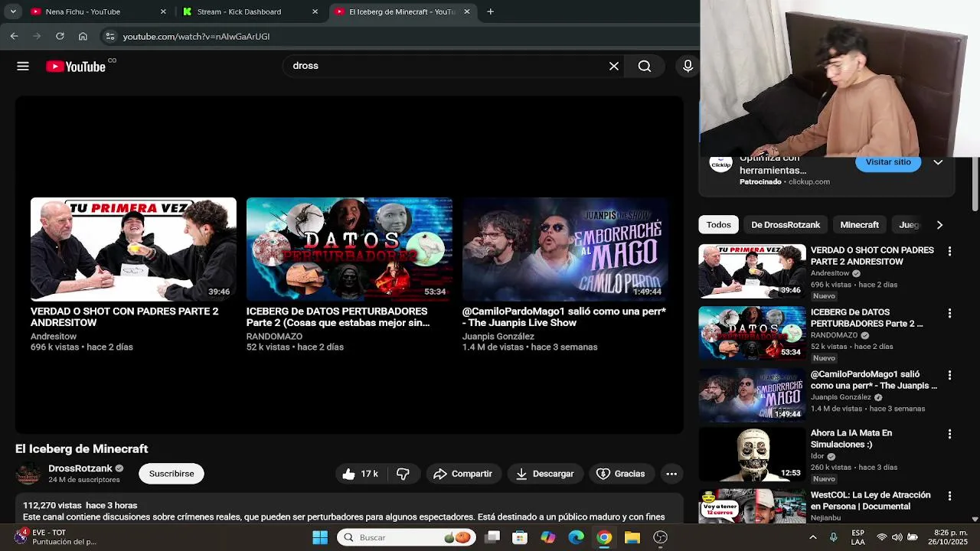Open DATOS PERTURBADORES end screen thumbnail

[349, 249]
